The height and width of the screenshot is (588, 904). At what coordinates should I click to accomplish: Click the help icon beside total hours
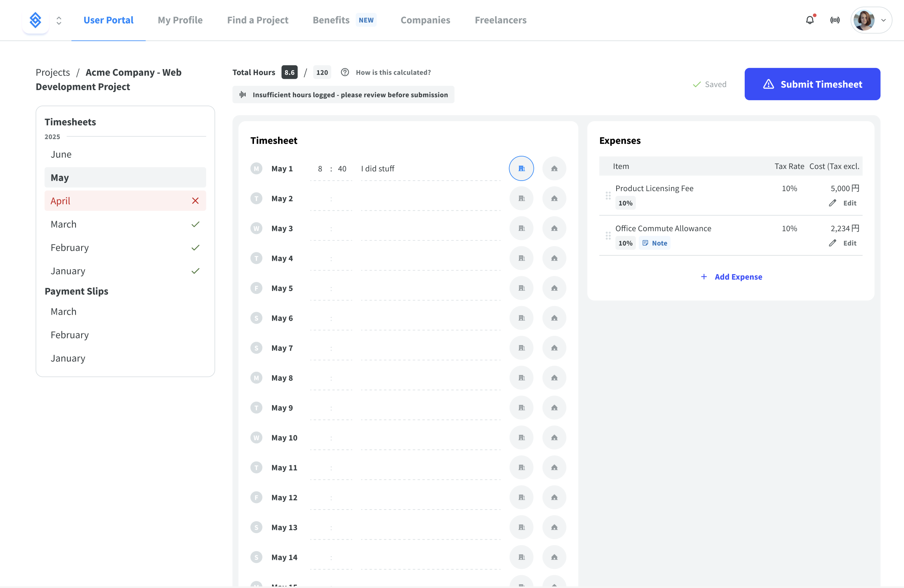345,72
